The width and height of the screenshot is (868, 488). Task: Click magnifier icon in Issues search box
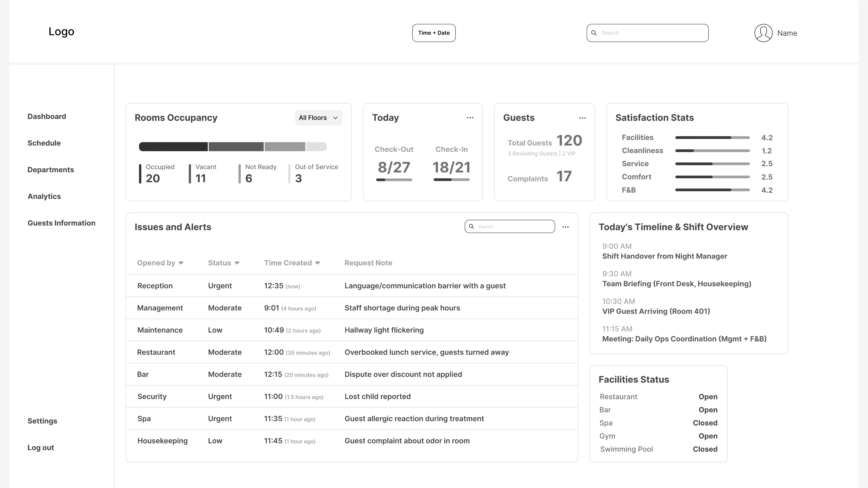tap(471, 227)
